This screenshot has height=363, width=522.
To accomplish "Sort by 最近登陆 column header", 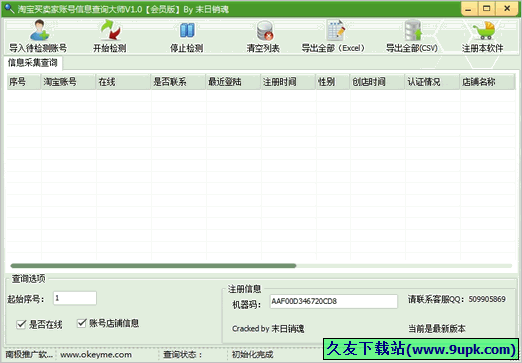I will point(233,82).
